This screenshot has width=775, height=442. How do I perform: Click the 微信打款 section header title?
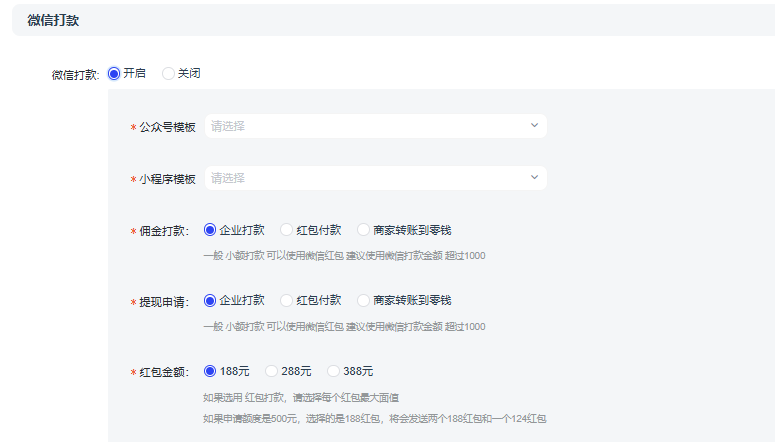pos(53,20)
